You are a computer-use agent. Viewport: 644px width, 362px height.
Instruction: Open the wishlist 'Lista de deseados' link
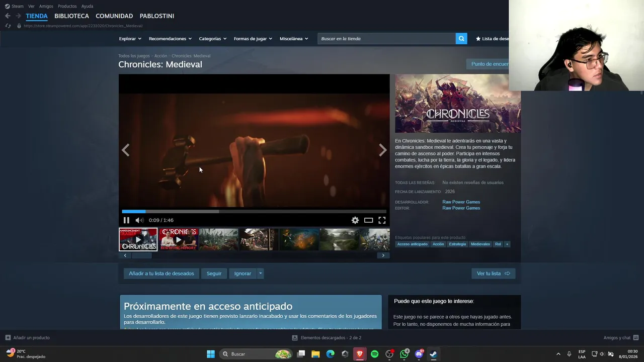tap(493, 39)
